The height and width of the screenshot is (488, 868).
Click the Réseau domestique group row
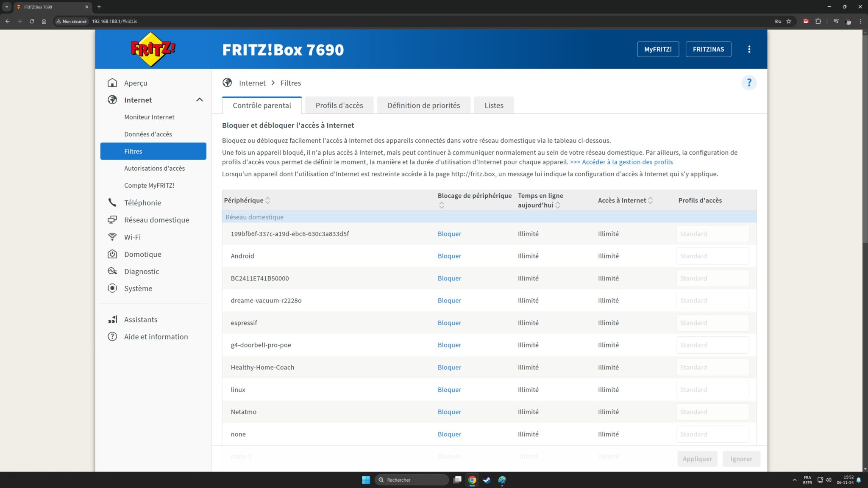[x=489, y=217]
